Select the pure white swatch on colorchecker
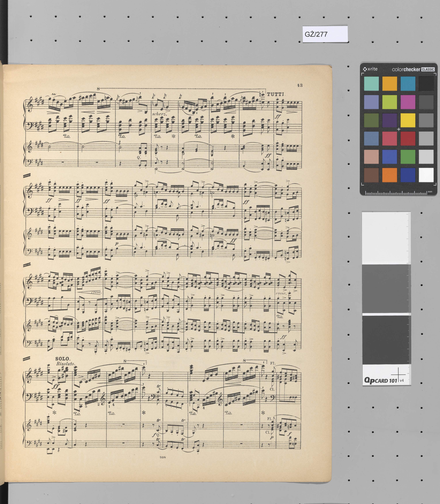The height and width of the screenshot is (504, 440). 426,175
